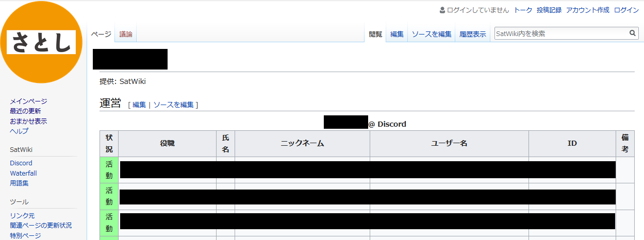This screenshot has height=240, width=644.
Task: Switch to the 議論 tab
Action: tap(126, 35)
